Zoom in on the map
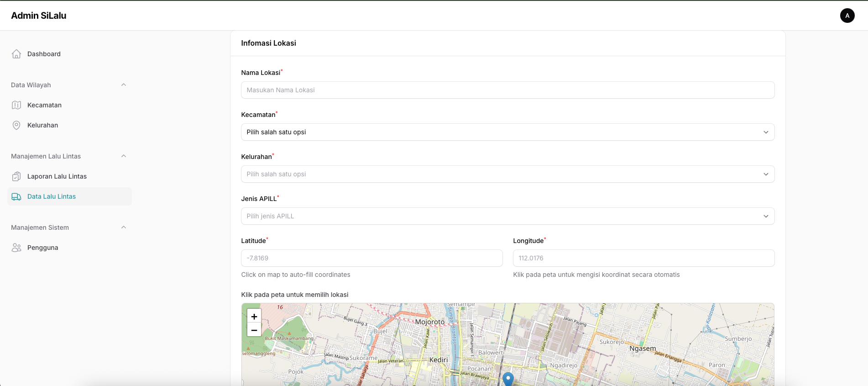 click(x=254, y=316)
